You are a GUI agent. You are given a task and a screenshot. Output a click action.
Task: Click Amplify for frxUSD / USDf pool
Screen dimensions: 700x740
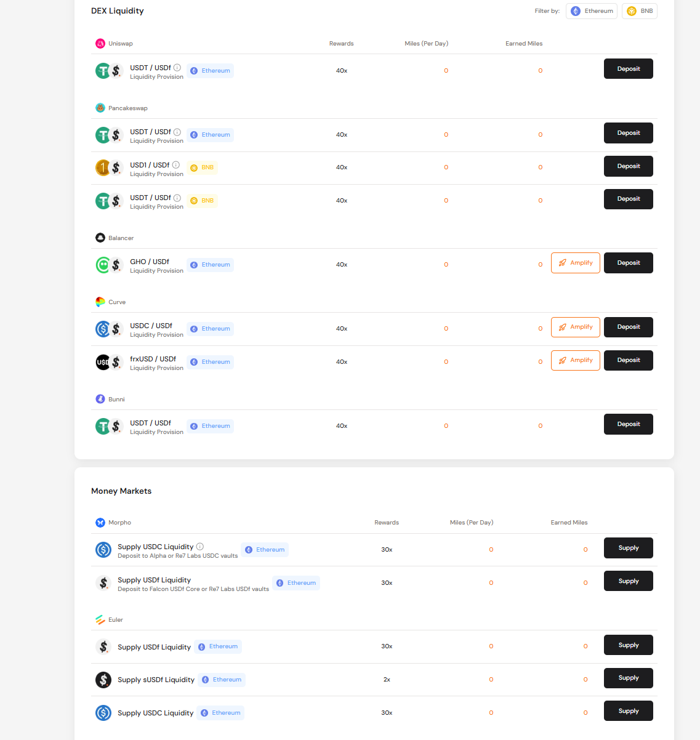576,360
